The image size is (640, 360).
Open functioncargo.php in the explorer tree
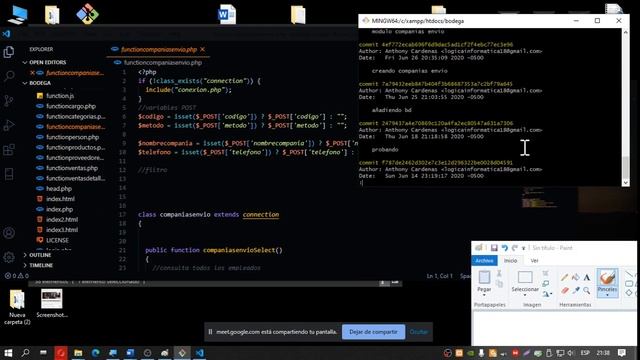pyautogui.click(x=71, y=106)
